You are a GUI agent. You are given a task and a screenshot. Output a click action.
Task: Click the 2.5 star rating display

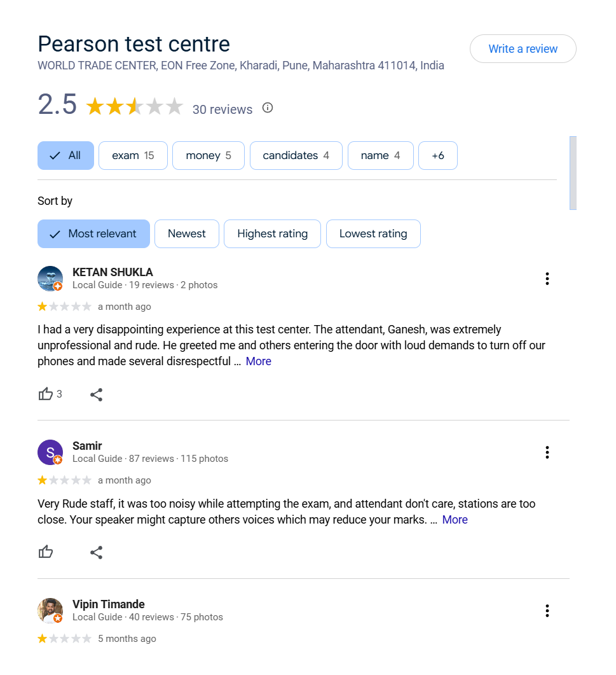pos(134,106)
